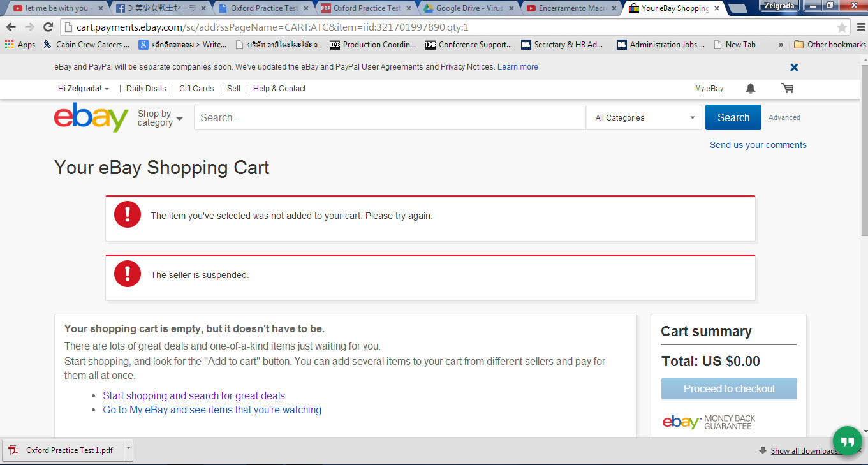Open the Secretary & HR Ad... bookmark
Viewport: 868px width, 465px height.
pos(562,45)
